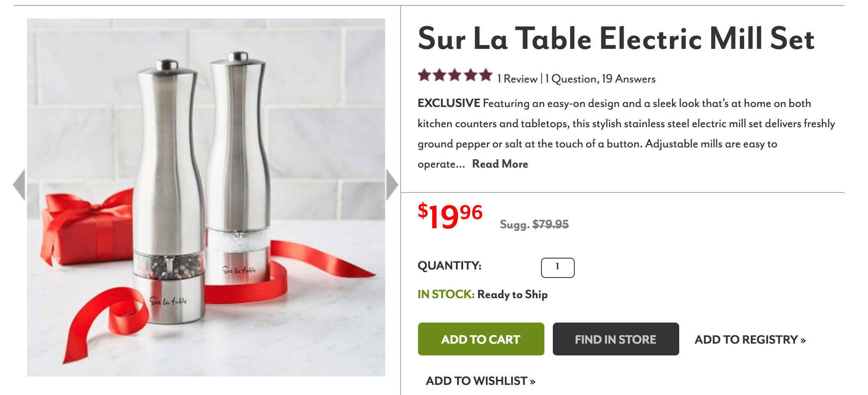Select the first star in the rating
This screenshot has height=395, width=868.
pos(423,76)
